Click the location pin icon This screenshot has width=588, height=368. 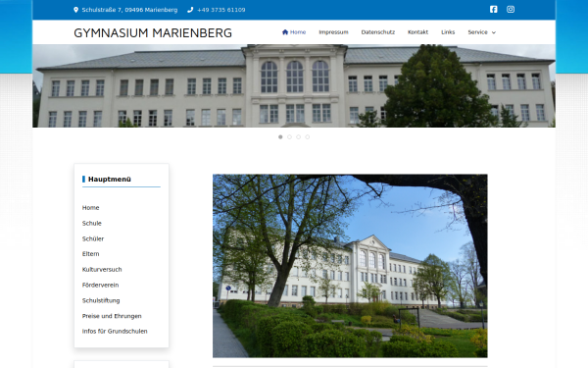tap(75, 10)
